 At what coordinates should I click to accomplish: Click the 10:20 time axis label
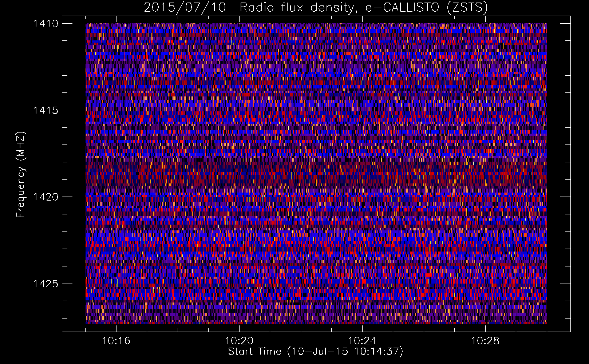[239, 341]
